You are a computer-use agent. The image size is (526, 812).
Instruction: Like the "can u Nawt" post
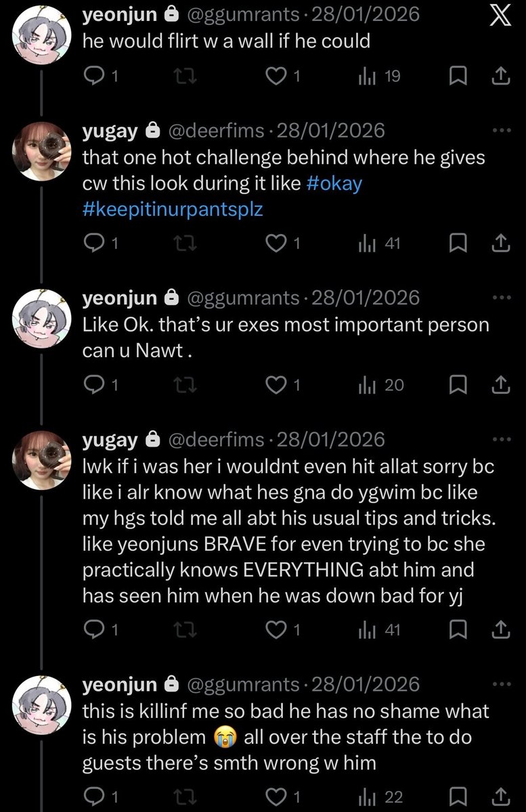point(282,385)
